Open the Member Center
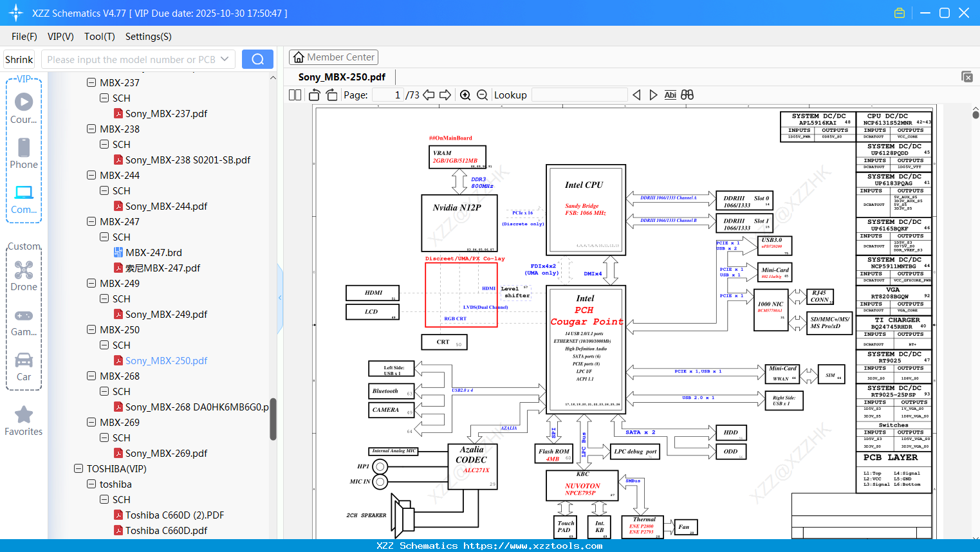 pos(333,57)
